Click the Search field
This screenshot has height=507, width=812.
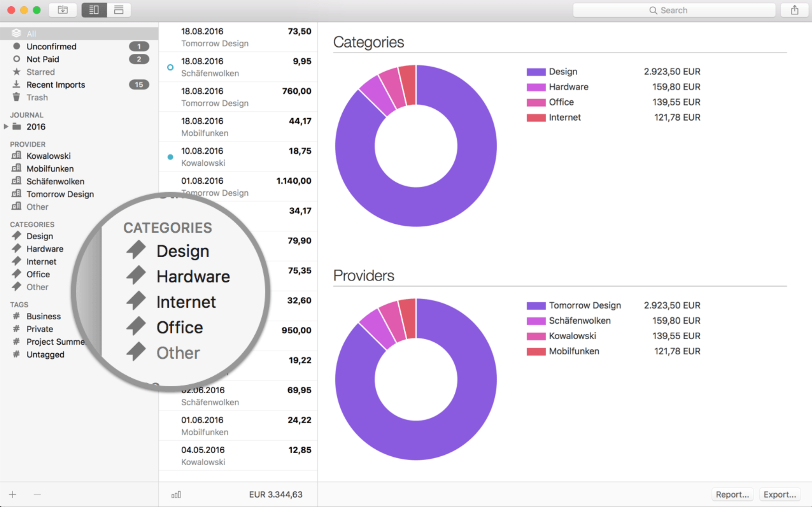[x=674, y=10]
